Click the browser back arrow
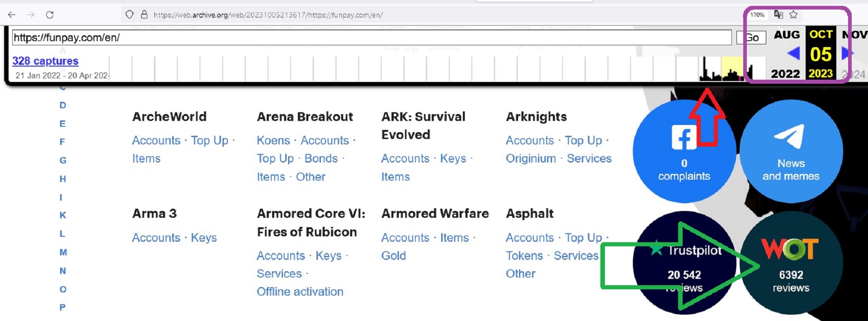The height and width of the screenshot is (321, 868). (12, 15)
